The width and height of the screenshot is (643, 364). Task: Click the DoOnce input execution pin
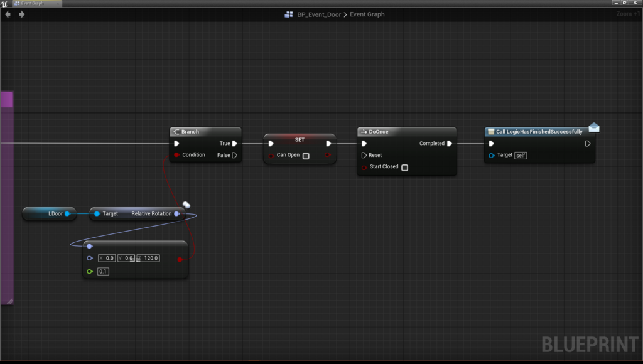coord(364,144)
